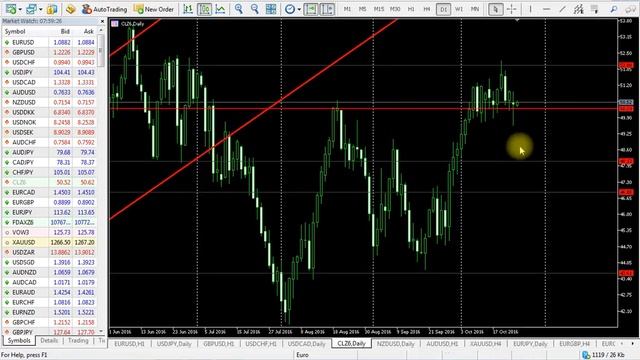Viewport: 640px width, 360px height.
Task: Open the Symbols tab
Action: point(19,340)
